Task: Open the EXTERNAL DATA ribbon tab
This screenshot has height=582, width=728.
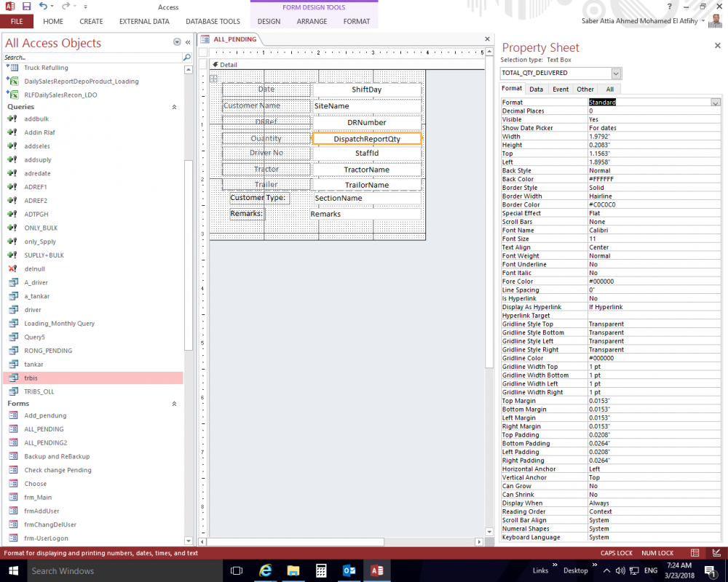Action: click(144, 21)
